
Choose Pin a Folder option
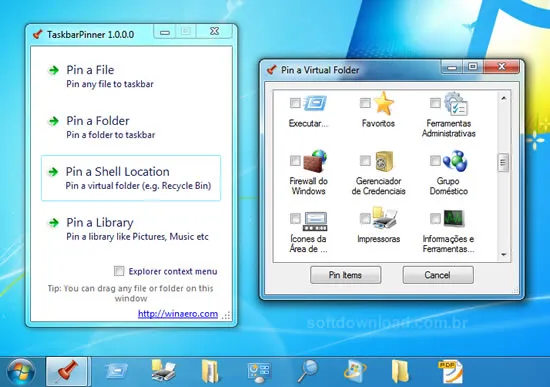point(131,127)
